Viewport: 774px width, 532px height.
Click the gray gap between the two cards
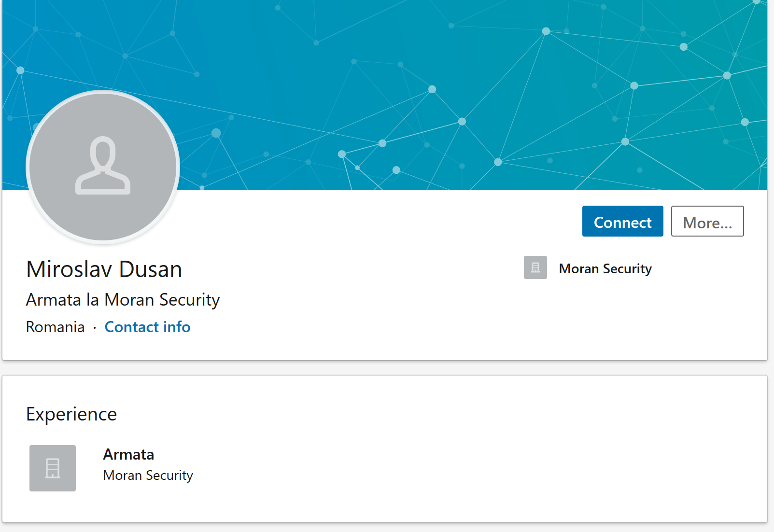[386, 368]
